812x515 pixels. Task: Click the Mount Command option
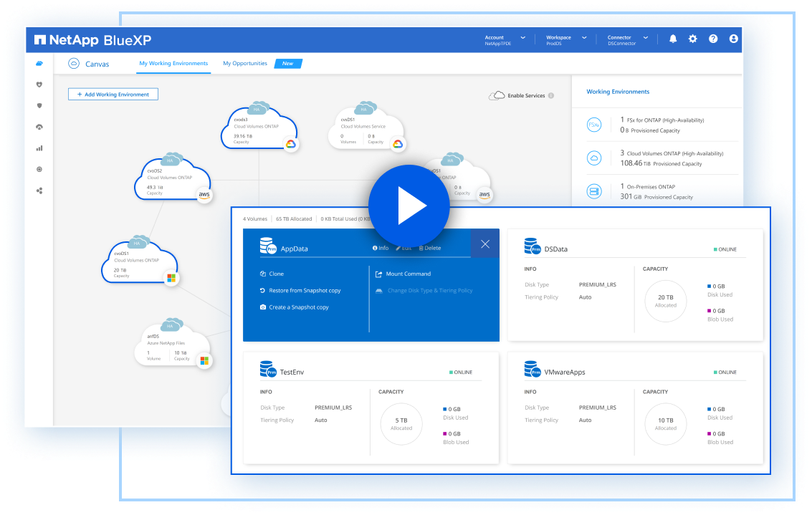(408, 274)
